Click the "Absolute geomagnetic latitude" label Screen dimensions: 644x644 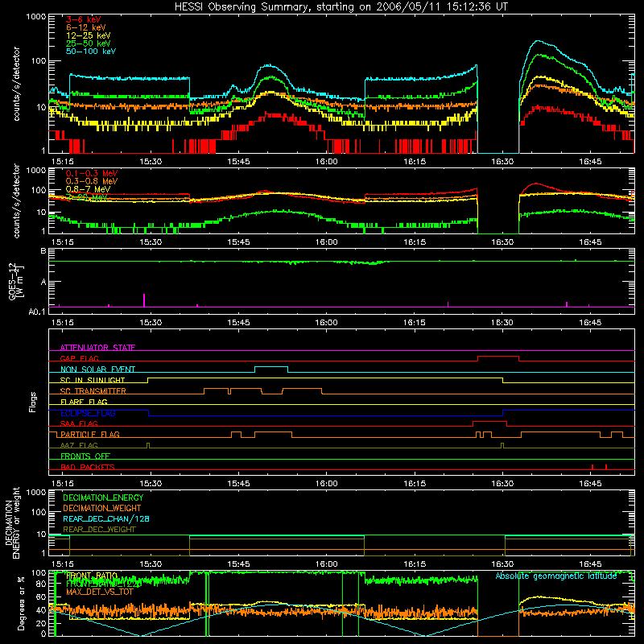coord(556,576)
